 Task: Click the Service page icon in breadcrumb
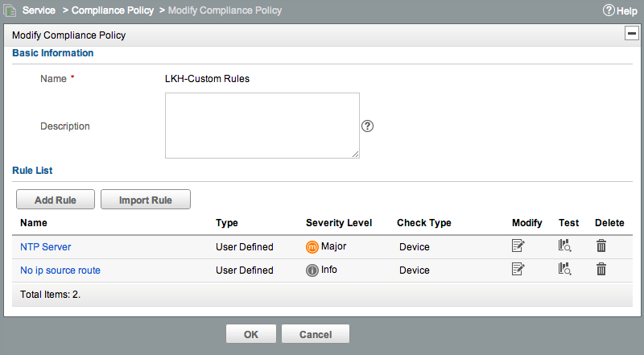[10, 10]
